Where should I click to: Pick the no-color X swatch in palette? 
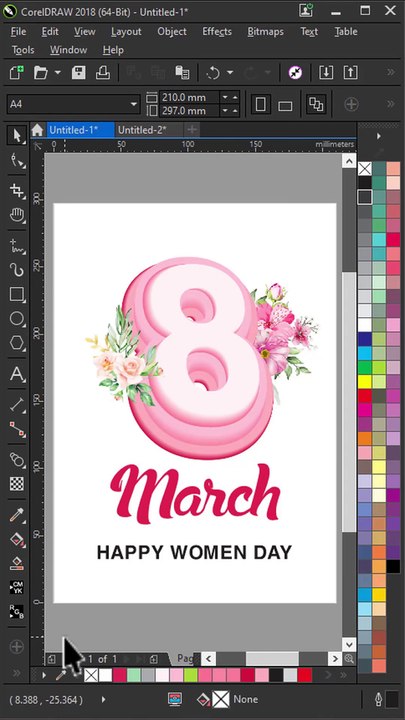point(365,169)
